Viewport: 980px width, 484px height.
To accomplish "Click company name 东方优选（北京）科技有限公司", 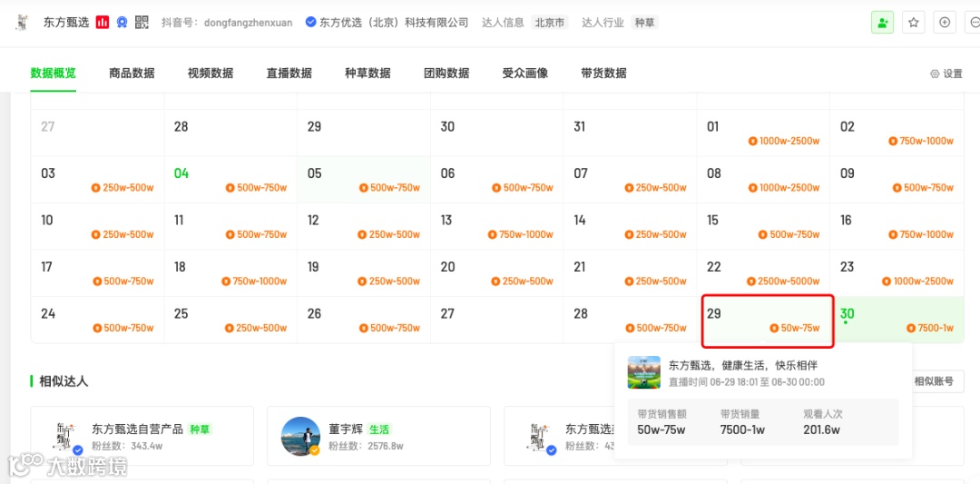I will pyautogui.click(x=394, y=23).
